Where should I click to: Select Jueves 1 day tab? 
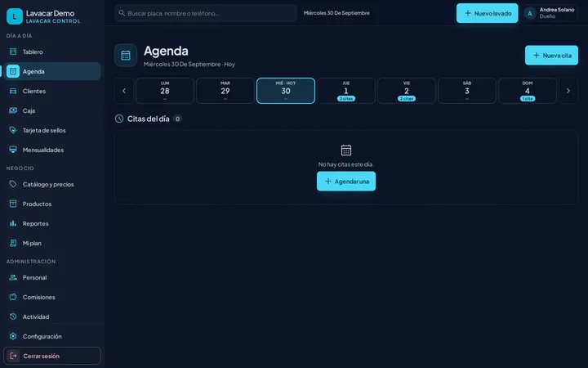tap(346, 91)
